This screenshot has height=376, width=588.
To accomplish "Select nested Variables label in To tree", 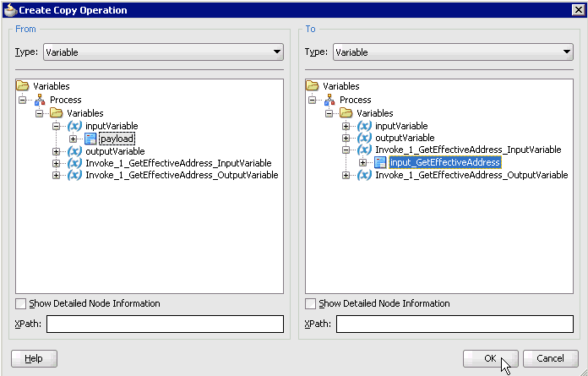I will (x=375, y=113).
